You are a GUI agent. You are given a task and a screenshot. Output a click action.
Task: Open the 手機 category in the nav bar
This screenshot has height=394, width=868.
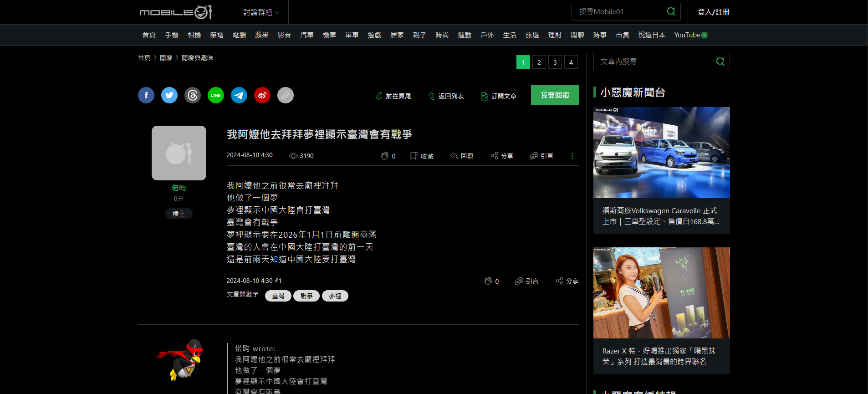[172, 35]
